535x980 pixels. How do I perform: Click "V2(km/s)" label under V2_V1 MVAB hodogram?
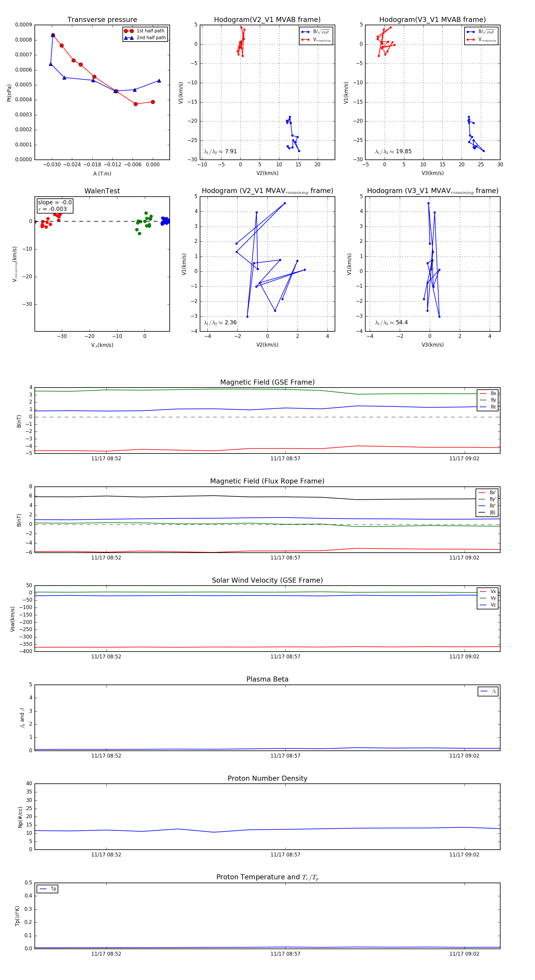click(267, 173)
